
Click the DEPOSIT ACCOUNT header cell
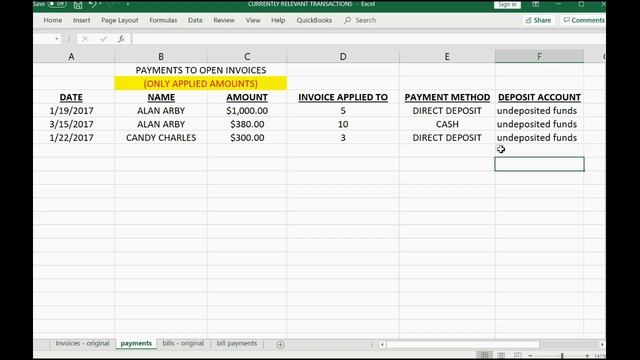[x=539, y=97]
